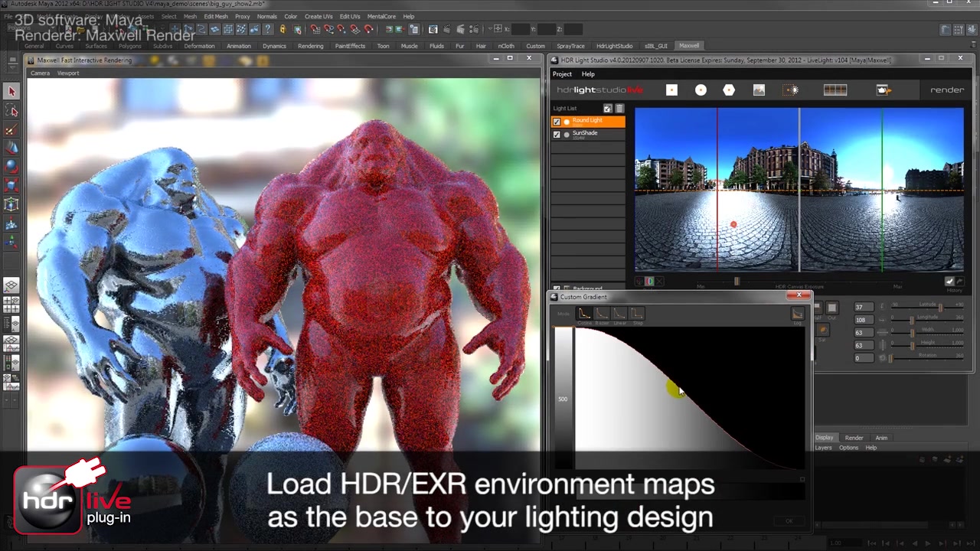
Task: Add a round light from the HDR Light Studio toolbar
Action: 701,90
